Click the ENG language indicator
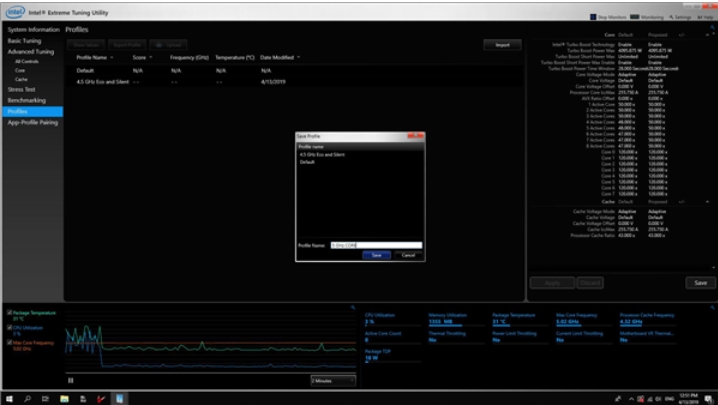Screen dimensions: 718x405 669,399
